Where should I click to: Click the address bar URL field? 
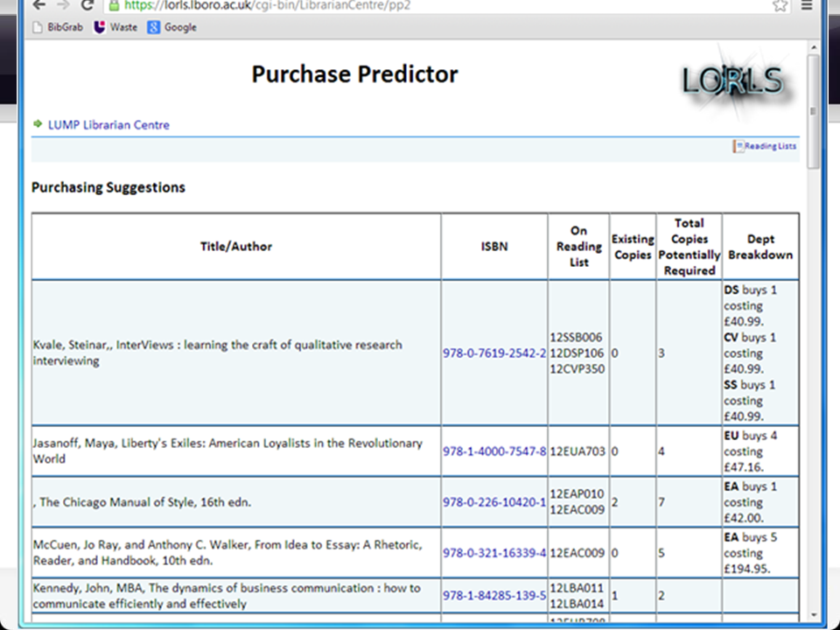[437, 5]
